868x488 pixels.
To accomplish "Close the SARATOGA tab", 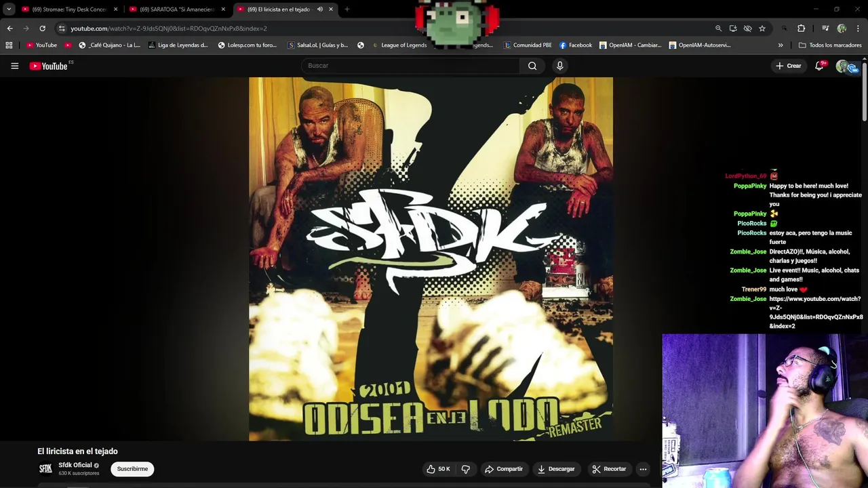I will pos(223,9).
